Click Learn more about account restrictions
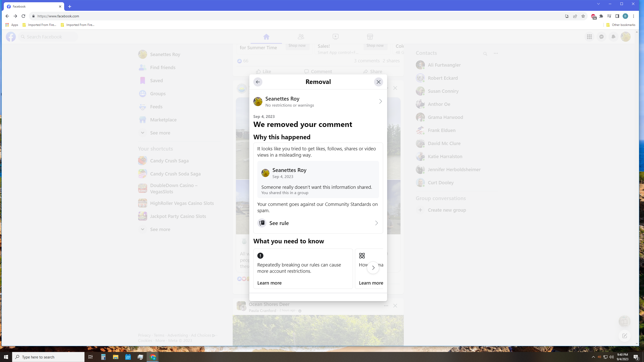 coord(269,283)
